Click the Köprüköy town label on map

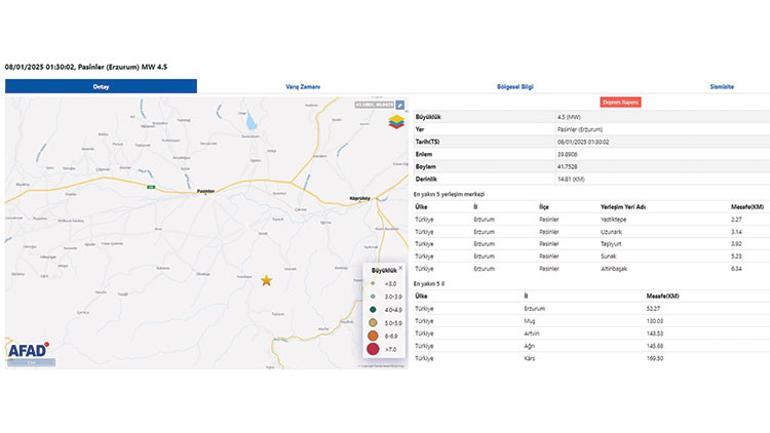tap(359, 198)
